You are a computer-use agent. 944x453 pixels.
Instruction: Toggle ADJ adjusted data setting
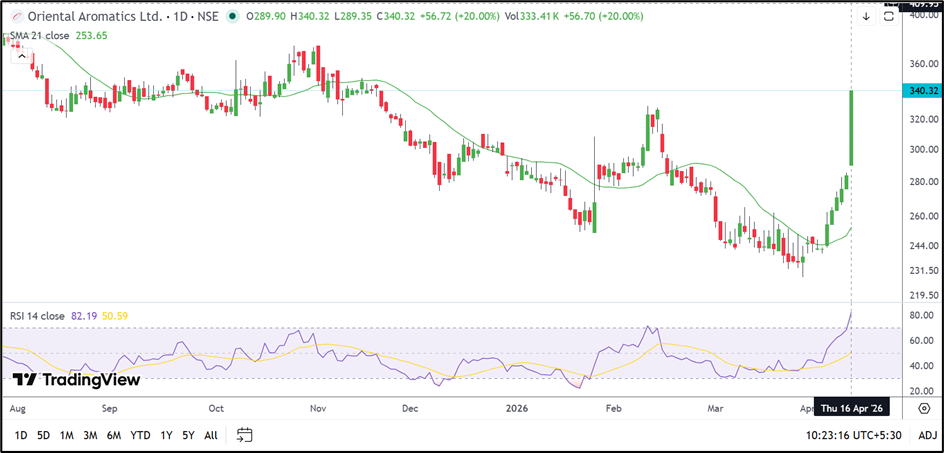927,435
